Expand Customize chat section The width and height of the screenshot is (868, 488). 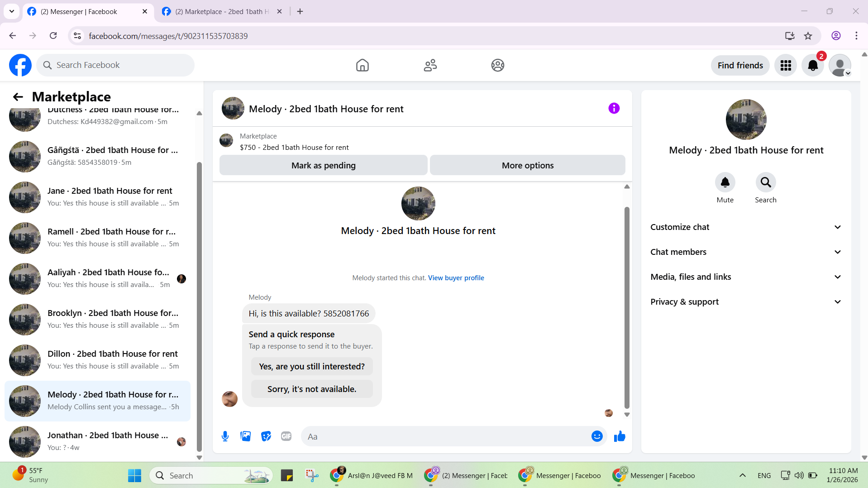pyautogui.click(x=746, y=227)
